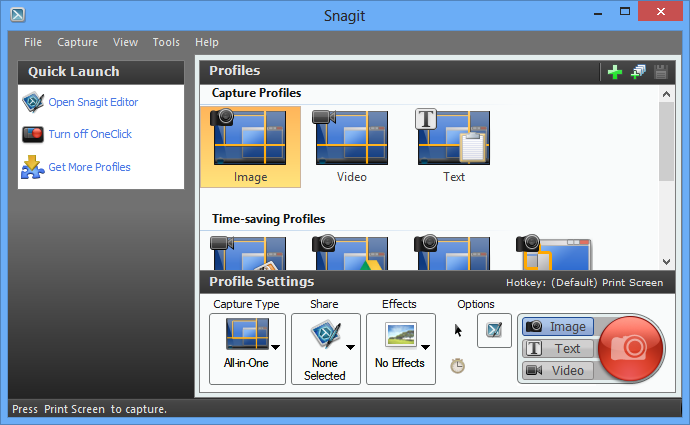The height and width of the screenshot is (425, 690).
Task: Open the Capture menu
Action: pyautogui.click(x=77, y=42)
